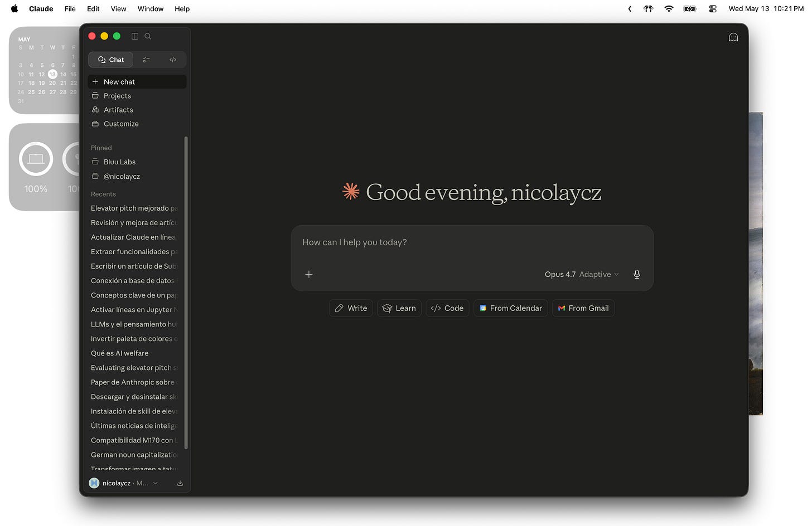The width and height of the screenshot is (812, 526).
Task: Click the Wi-Fi status icon
Action: pyautogui.click(x=669, y=9)
